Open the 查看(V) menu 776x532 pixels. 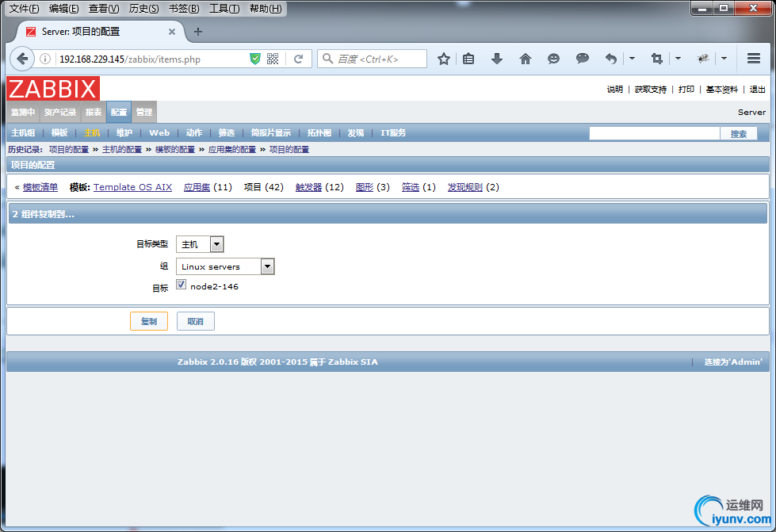pos(104,9)
